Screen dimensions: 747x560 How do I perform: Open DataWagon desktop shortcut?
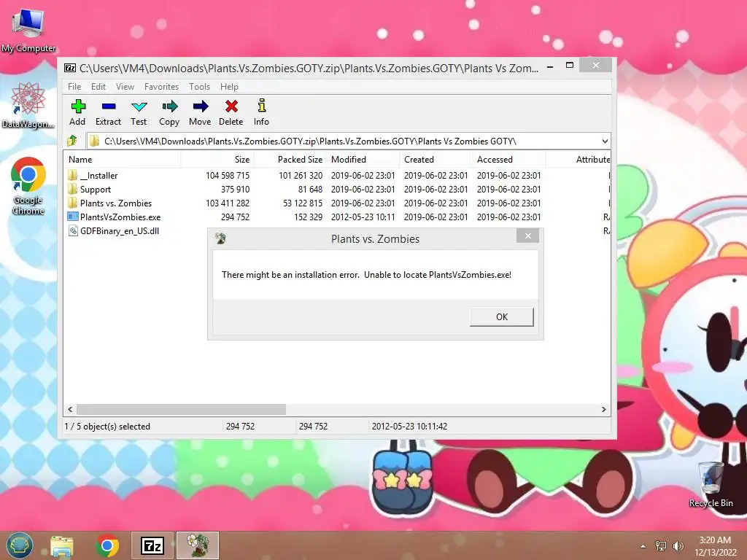[x=28, y=105]
